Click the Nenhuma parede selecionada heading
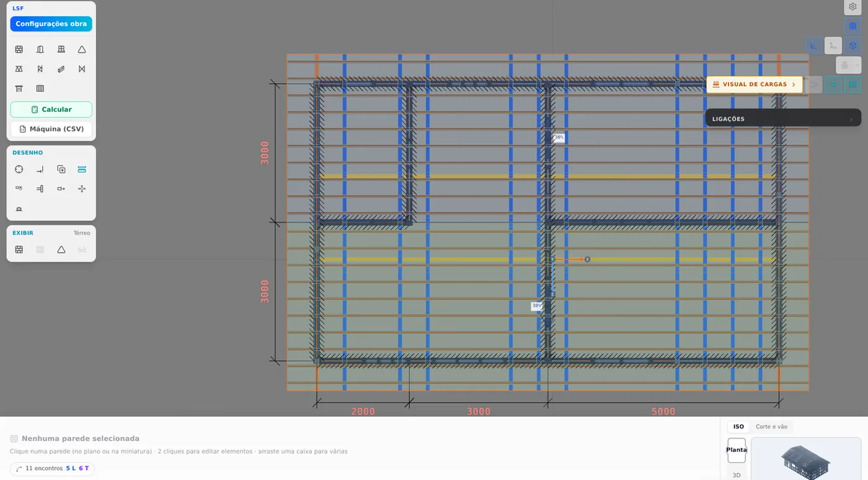The width and height of the screenshot is (868, 480). pyautogui.click(x=81, y=439)
